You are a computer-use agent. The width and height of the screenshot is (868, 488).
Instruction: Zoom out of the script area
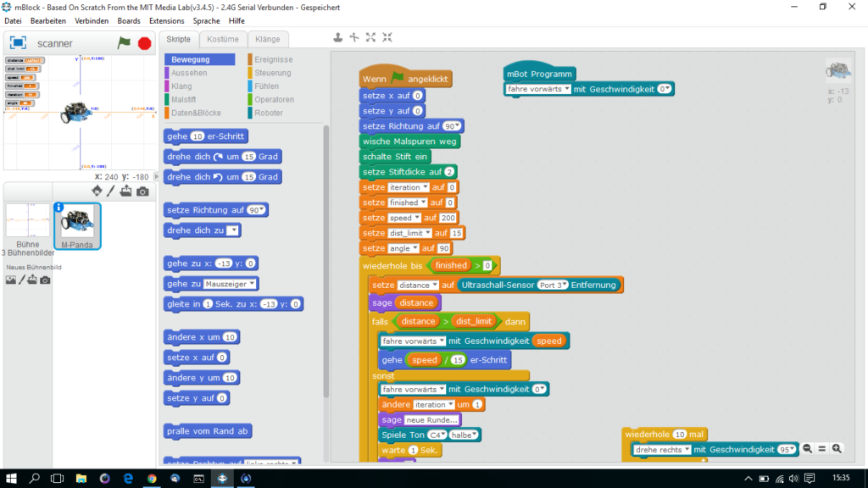point(808,449)
